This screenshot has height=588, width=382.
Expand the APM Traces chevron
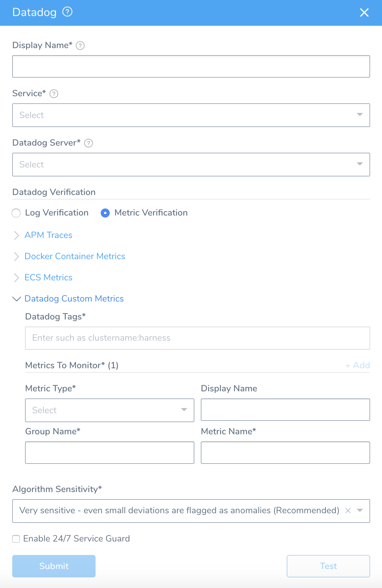click(17, 235)
